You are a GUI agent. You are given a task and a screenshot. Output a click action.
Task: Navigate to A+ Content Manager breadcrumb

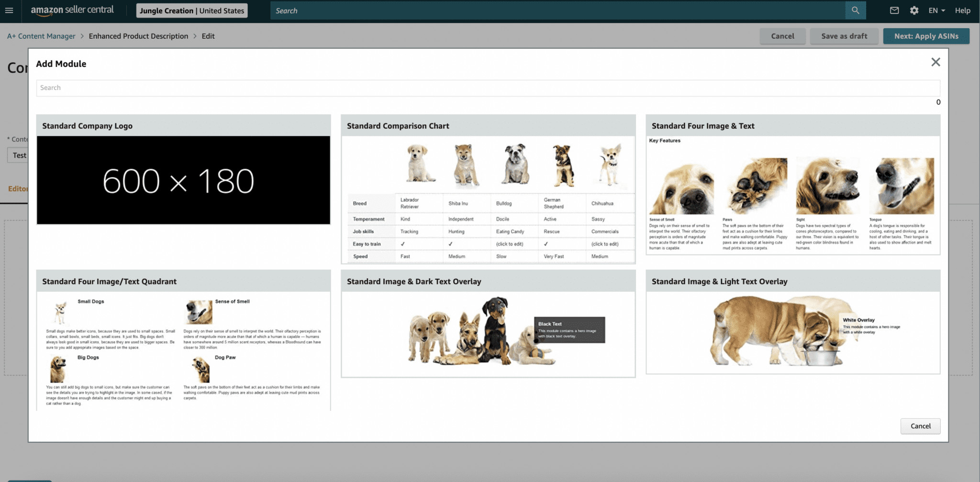coord(41,36)
